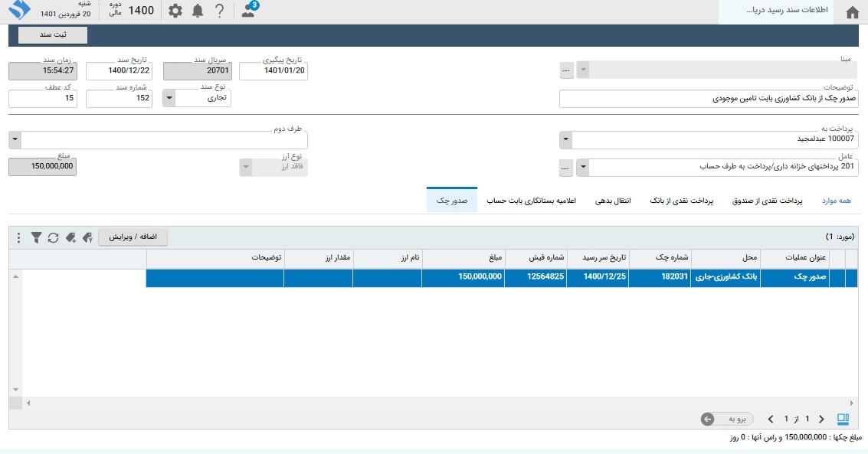The height and width of the screenshot is (454, 868).
Task: Click the home icon in top bar
Action: [x=851, y=11]
